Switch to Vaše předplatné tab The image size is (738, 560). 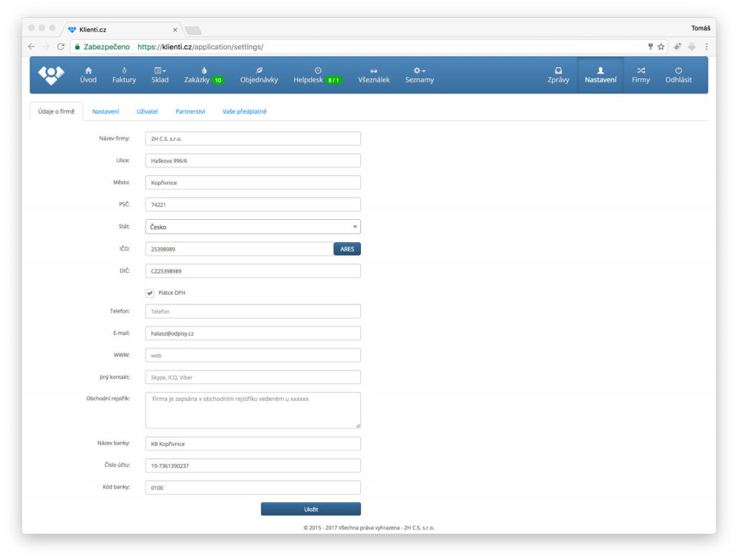click(x=244, y=112)
